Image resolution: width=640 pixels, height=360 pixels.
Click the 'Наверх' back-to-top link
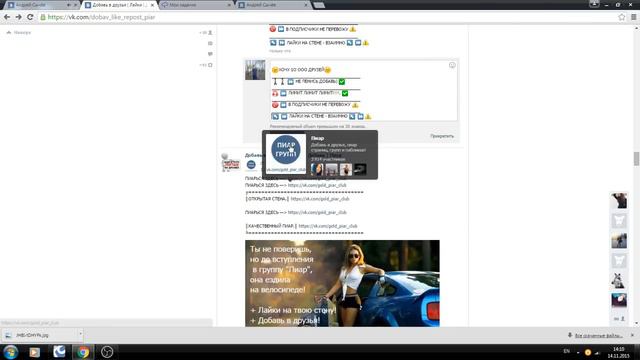pos(19,32)
